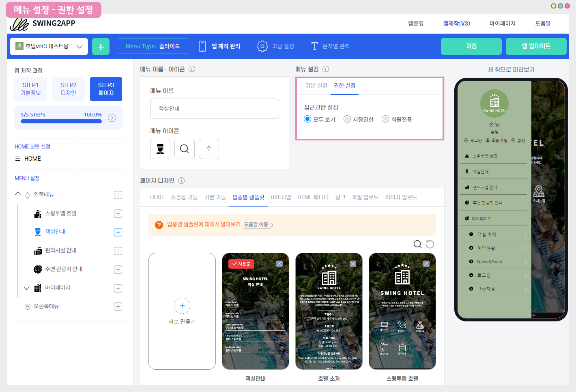Remove 호텔 소개 template with X

click(x=353, y=264)
